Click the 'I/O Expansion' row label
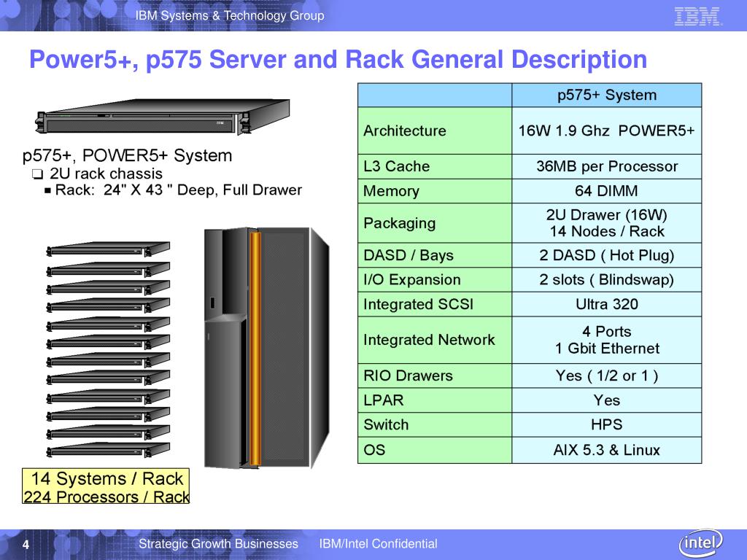Screen dimensions: 747x560 point(435,279)
